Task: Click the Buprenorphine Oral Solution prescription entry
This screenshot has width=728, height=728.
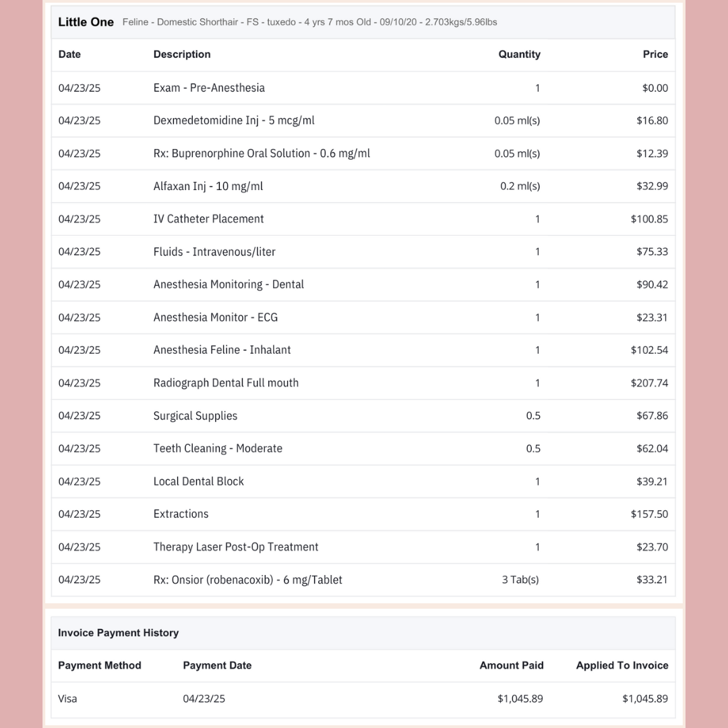Action: tap(262, 154)
